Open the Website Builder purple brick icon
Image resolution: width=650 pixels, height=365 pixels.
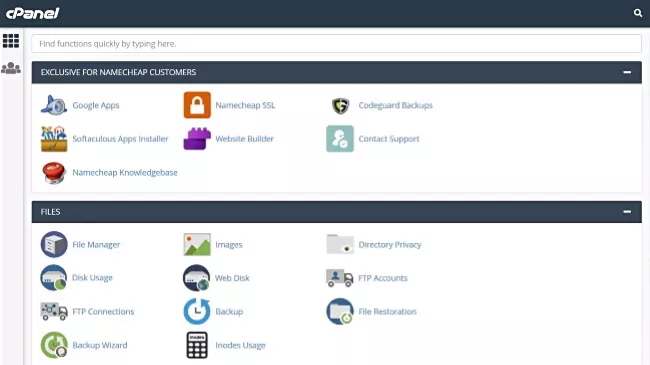(x=197, y=139)
